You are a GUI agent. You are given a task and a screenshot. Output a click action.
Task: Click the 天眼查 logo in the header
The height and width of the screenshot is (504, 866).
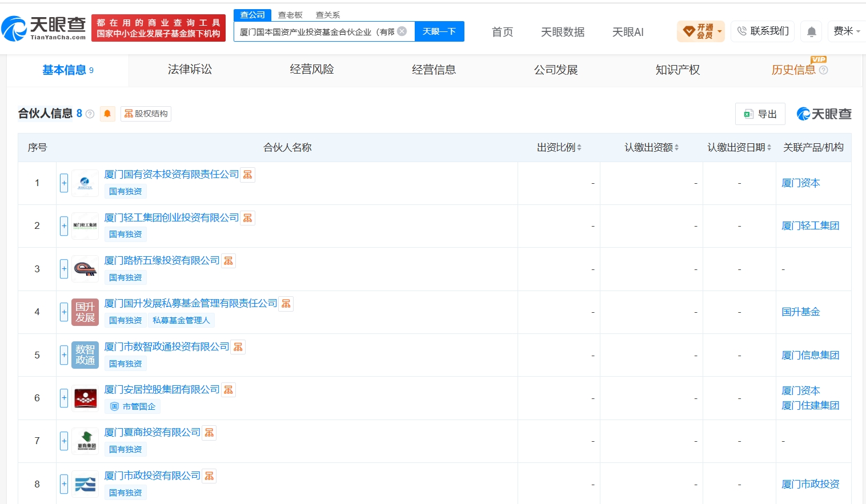pyautogui.click(x=44, y=28)
